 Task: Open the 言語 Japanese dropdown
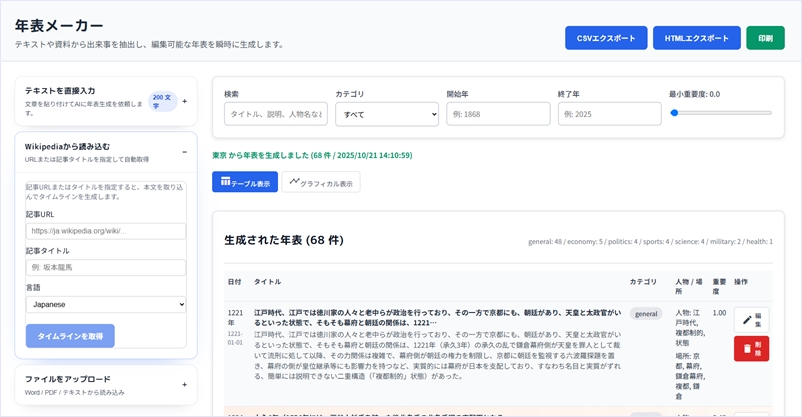coord(106,303)
